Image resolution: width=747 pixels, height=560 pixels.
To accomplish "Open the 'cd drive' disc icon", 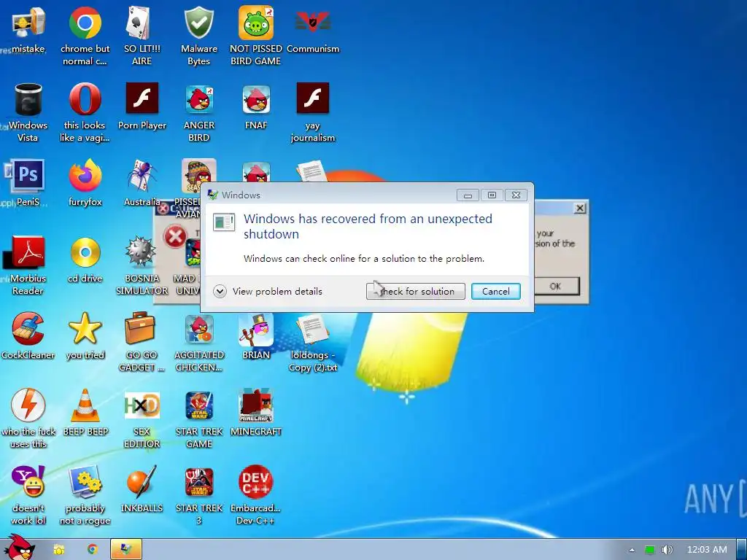I will (85, 252).
